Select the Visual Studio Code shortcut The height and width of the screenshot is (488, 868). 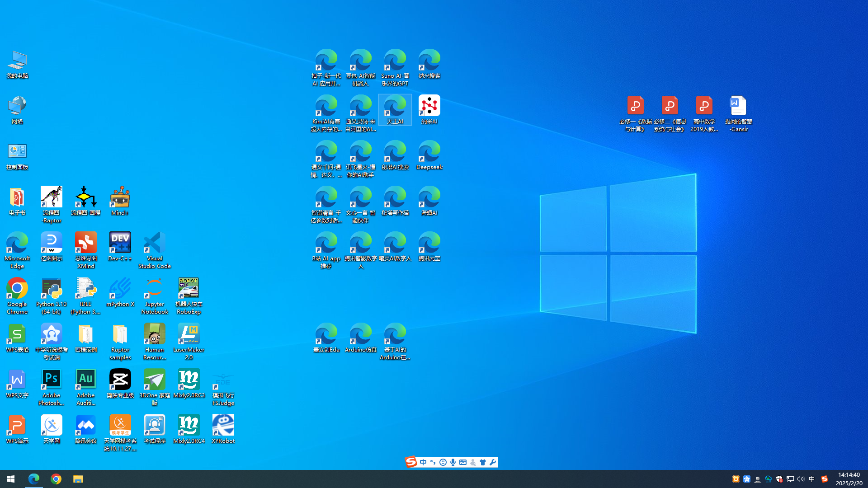pyautogui.click(x=155, y=251)
